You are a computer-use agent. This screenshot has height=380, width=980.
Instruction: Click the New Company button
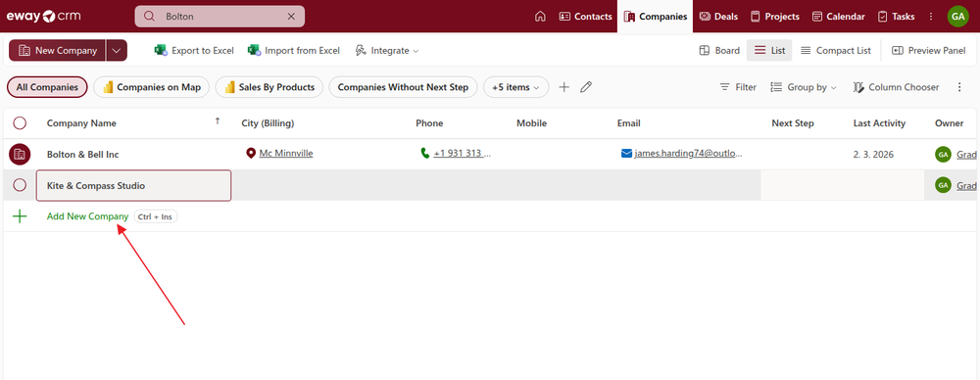(x=58, y=51)
